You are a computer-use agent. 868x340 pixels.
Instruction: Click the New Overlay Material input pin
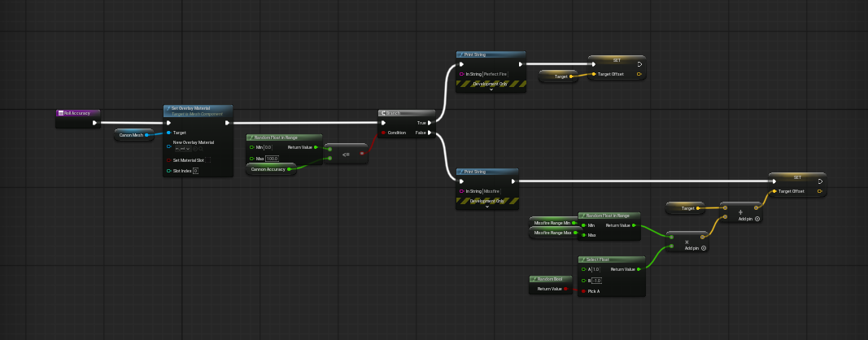169,146
